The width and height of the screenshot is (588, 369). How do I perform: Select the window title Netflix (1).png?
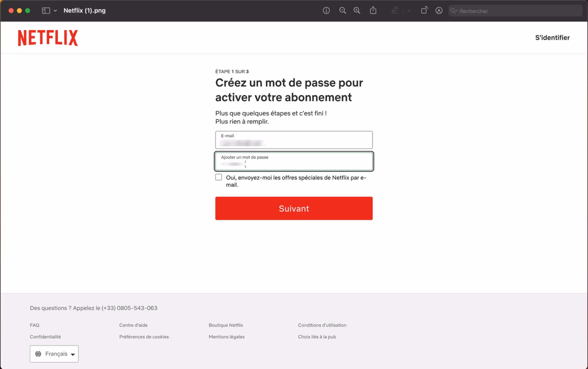85,10
